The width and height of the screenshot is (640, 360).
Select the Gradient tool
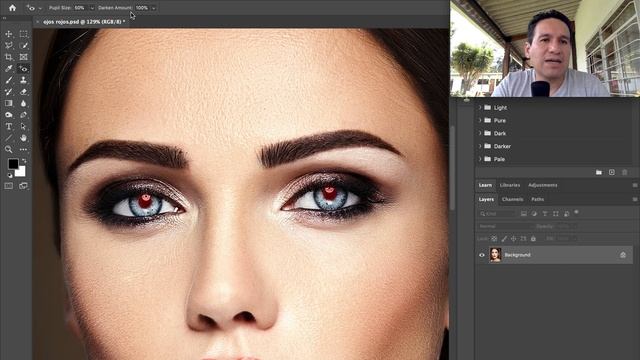pyautogui.click(x=9, y=103)
